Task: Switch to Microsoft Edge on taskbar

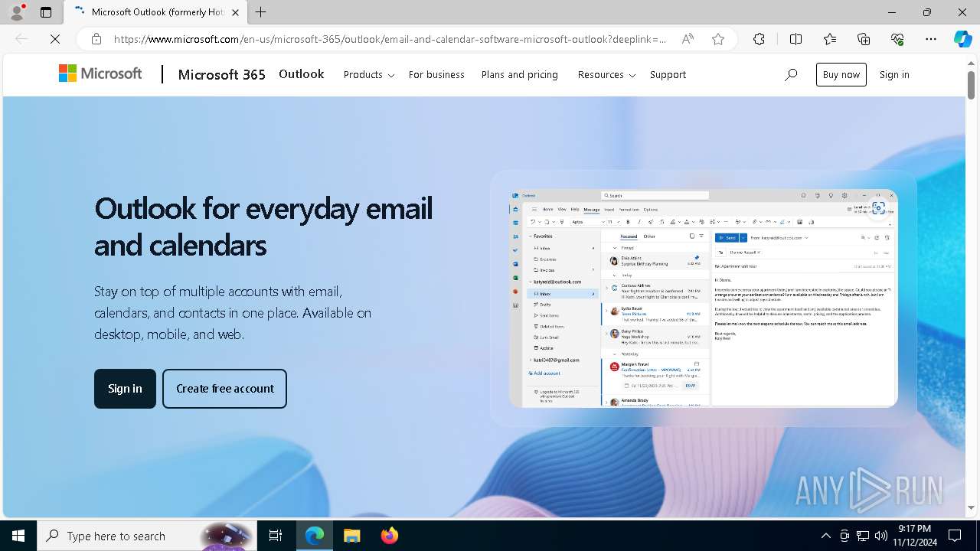Action: 315,536
